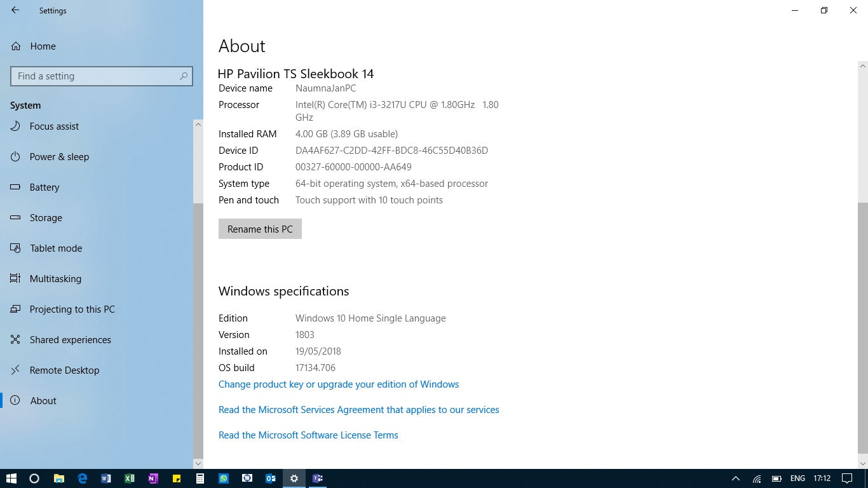Click the Rename this PC button
This screenshot has height=488, width=868.
click(x=260, y=228)
